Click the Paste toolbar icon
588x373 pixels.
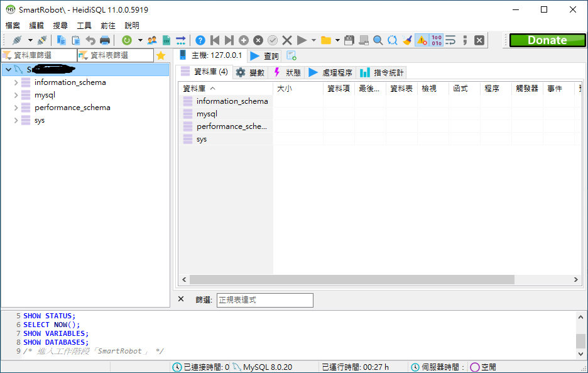(x=76, y=40)
